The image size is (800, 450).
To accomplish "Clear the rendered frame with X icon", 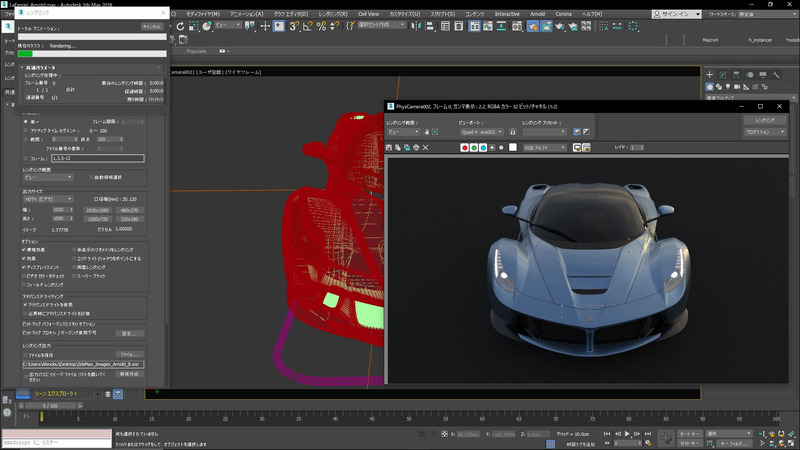I will point(426,147).
